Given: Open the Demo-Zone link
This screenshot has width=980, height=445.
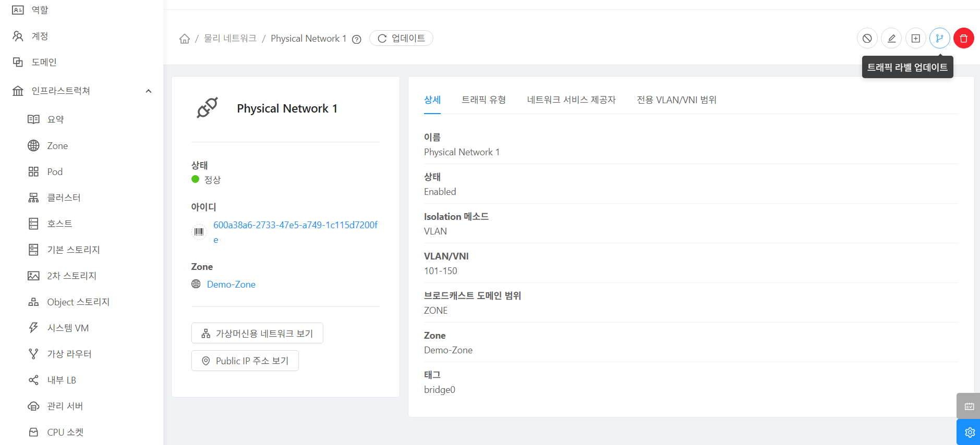Looking at the screenshot, I should pos(231,285).
